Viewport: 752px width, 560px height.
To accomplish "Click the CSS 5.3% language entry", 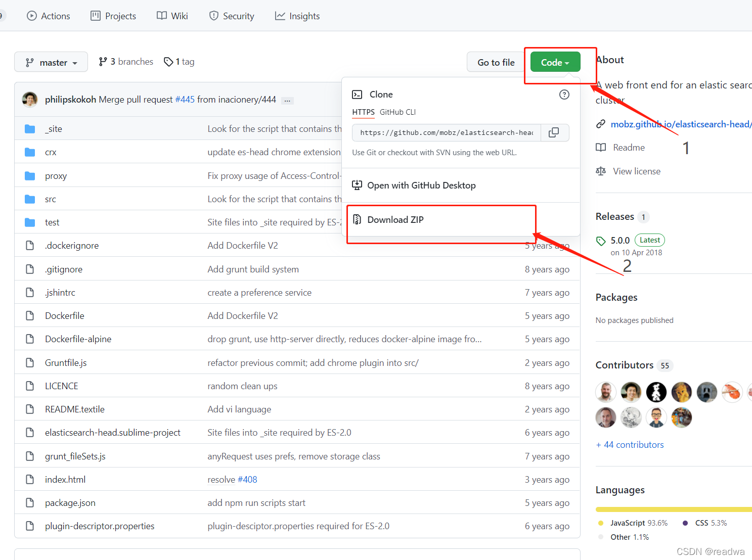I will (x=705, y=523).
